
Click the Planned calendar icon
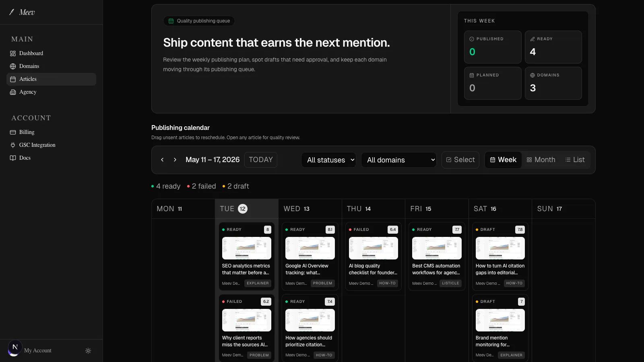click(x=472, y=75)
